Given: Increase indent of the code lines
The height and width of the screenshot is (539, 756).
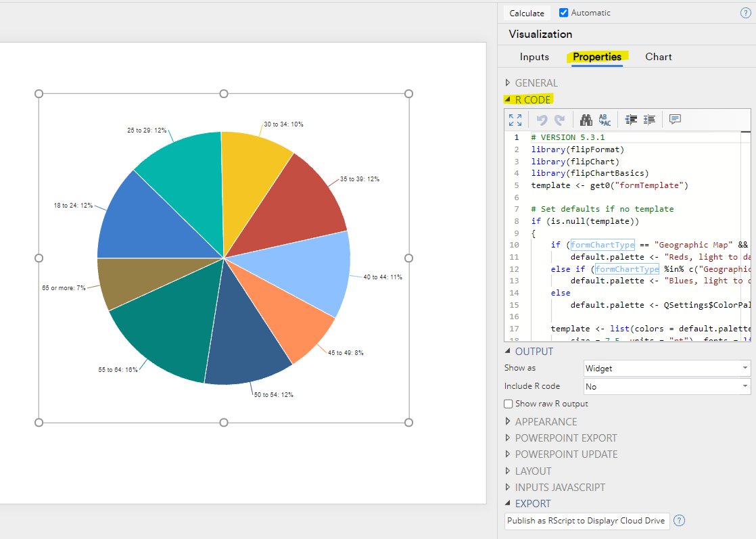Looking at the screenshot, I should coord(649,120).
